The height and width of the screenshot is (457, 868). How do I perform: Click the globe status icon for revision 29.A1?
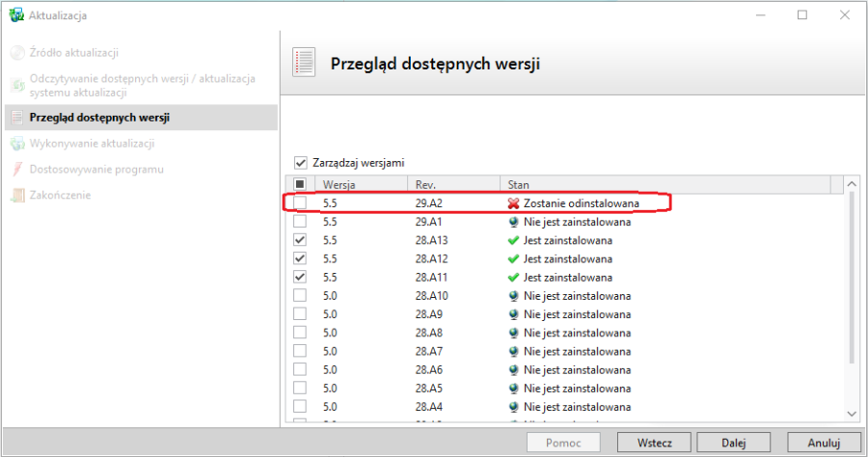coord(513,222)
